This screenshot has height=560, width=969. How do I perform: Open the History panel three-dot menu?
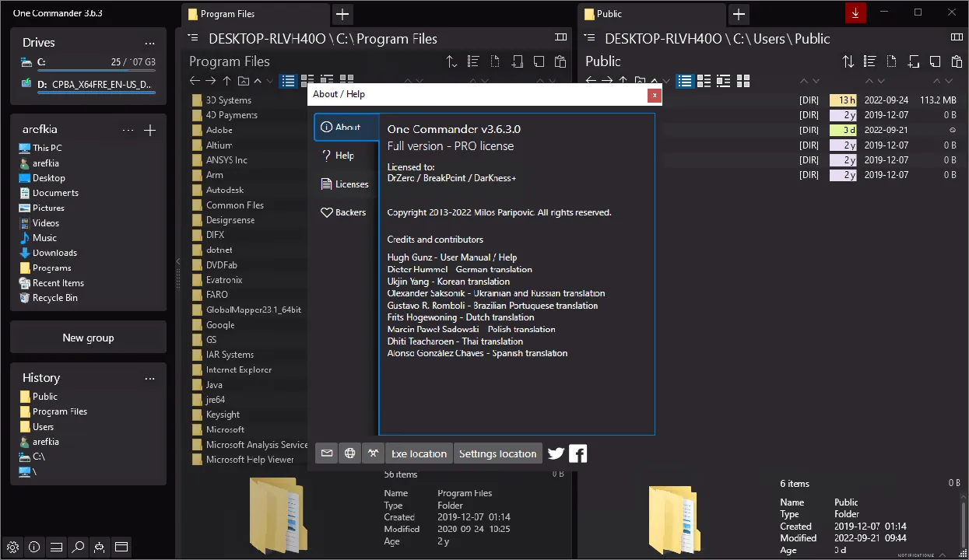tap(149, 378)
